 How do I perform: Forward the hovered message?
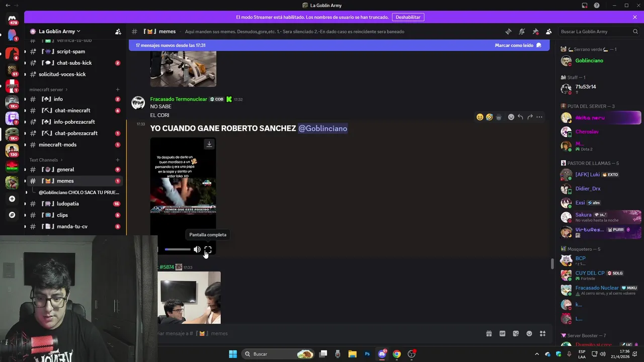(530, 117)
